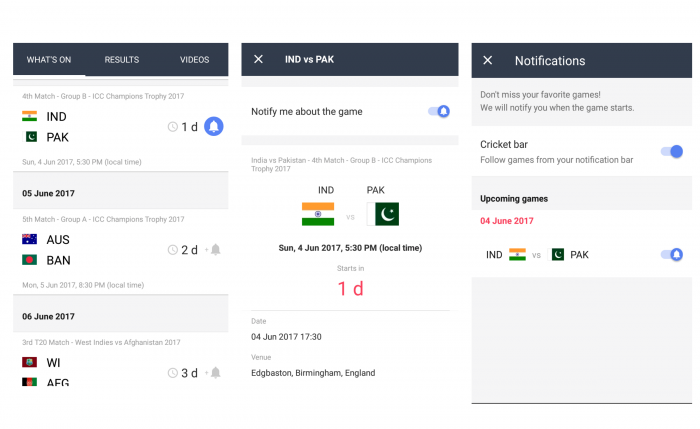Disable the Cricket bar toggle
The width and height of the screenshot is (700, 429).
coord(671,152)
